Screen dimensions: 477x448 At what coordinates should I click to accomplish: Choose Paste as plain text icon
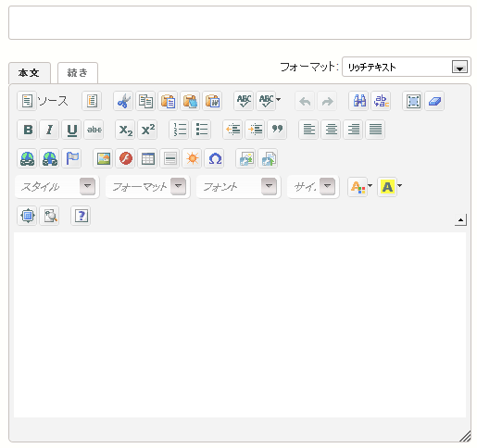[x=190, y=101]
